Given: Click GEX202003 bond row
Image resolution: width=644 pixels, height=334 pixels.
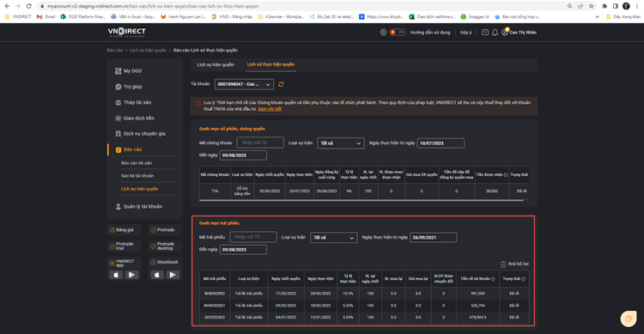Looking at the screenshot, I should [x=364, y=317].
